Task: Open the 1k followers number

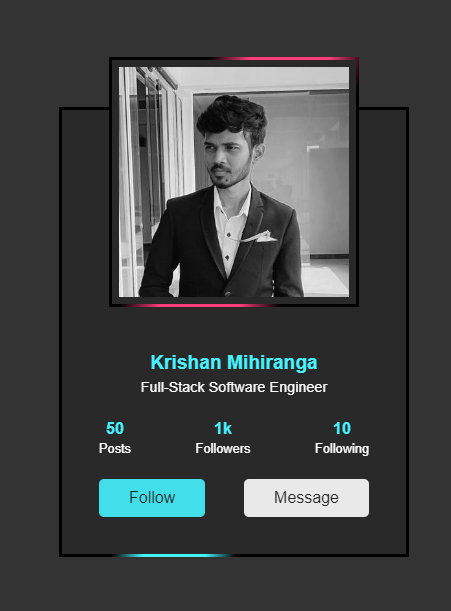Action: pos(223,428)
